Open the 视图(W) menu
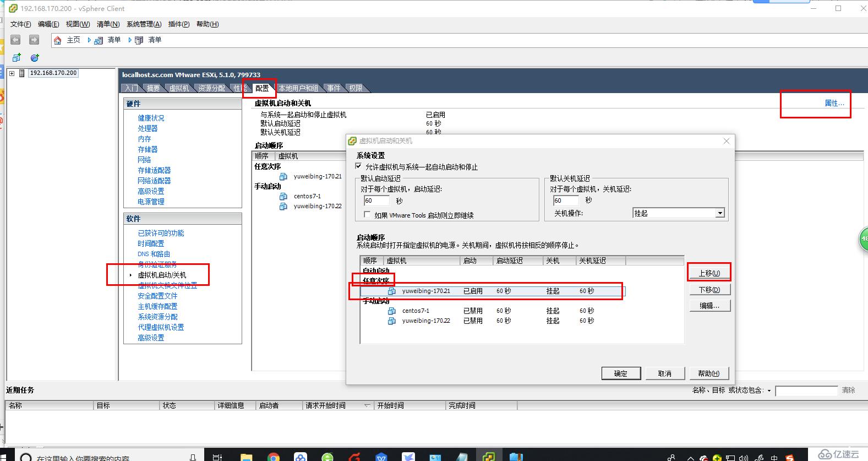This screenshot has height=461, width=868. 78,24
